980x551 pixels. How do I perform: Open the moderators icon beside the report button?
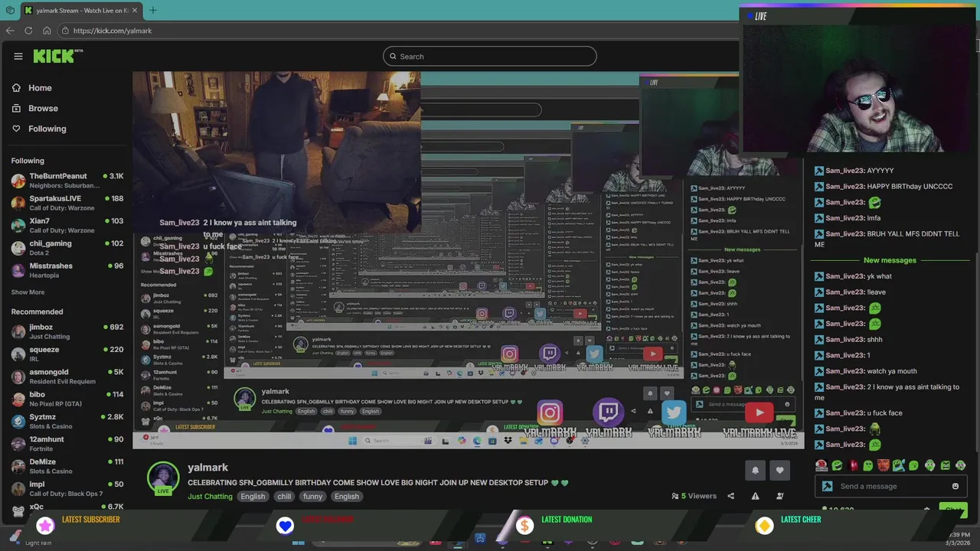click(x=779, y=496)
